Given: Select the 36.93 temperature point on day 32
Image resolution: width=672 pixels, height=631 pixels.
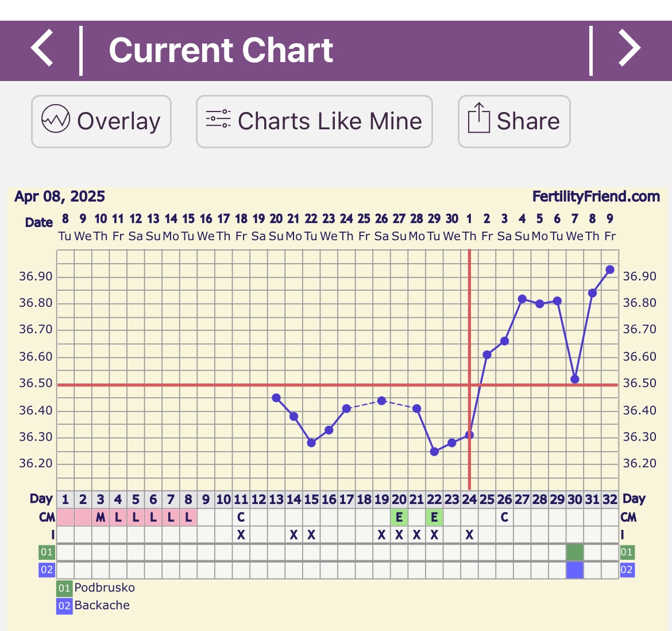Looking at the screenshot, I should (610, 270).
